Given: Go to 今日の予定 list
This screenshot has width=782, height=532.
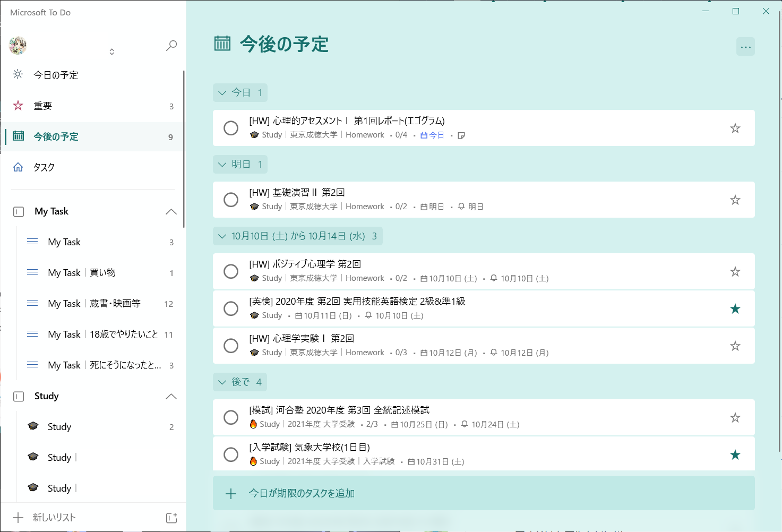Looking at the screenshot, I should click(55, 75).
